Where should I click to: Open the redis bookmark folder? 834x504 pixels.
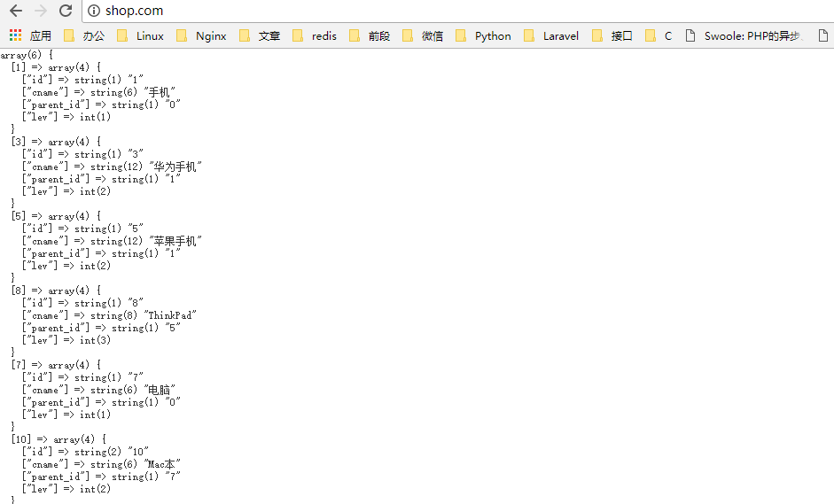[315, 35]
